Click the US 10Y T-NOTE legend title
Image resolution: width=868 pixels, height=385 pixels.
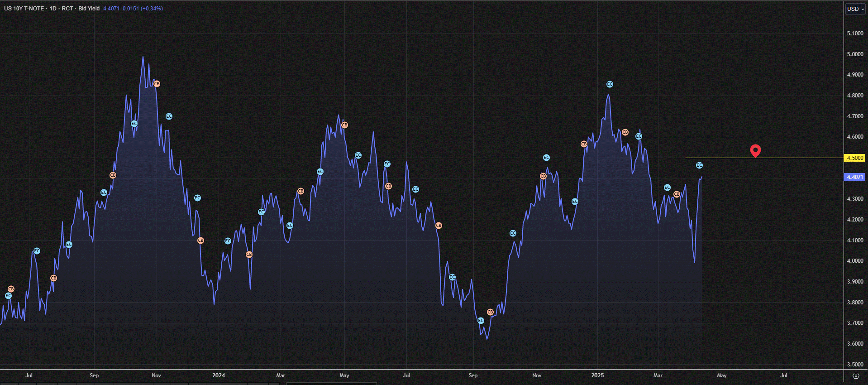(x=24, y=9)
